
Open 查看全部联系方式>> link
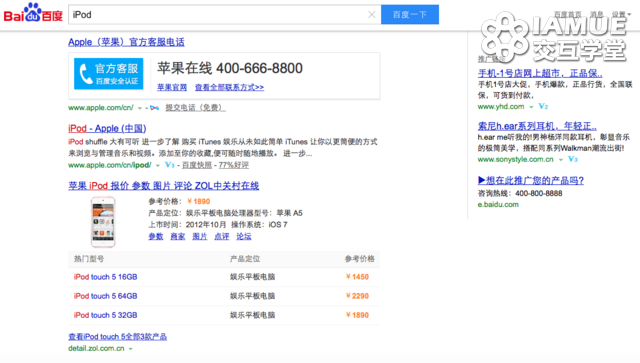click(229, 87)
